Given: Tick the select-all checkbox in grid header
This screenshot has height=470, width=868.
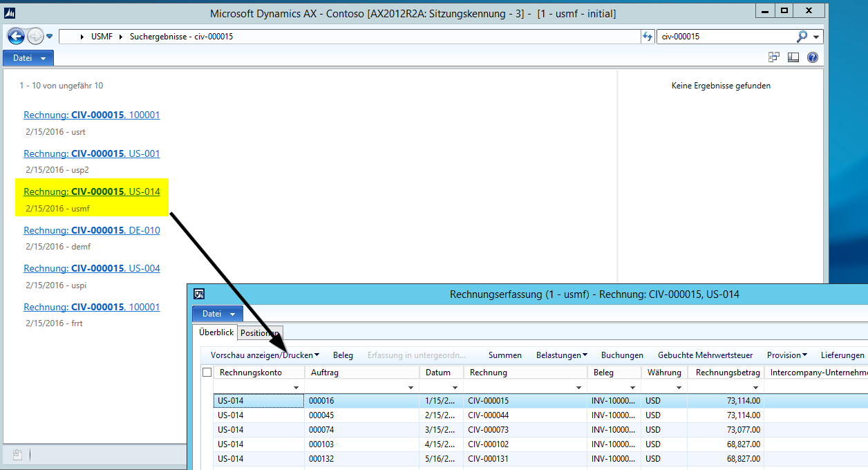Looking at the screenshot, I should [207, 373].
